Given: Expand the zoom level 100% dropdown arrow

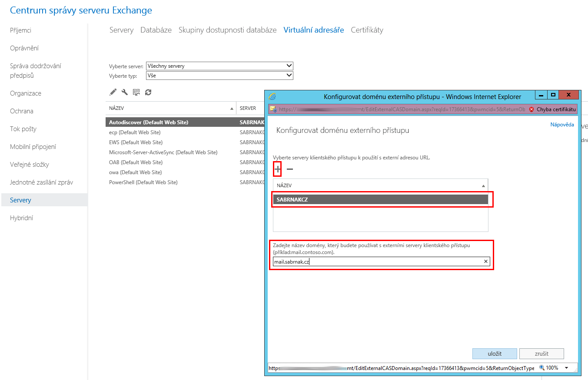Looking at the screenshot, I should pos(566,368).
